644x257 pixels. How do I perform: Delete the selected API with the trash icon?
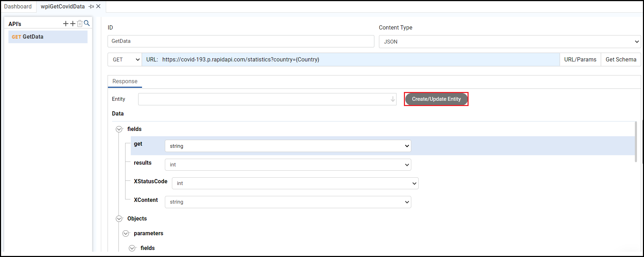point(80,24)
